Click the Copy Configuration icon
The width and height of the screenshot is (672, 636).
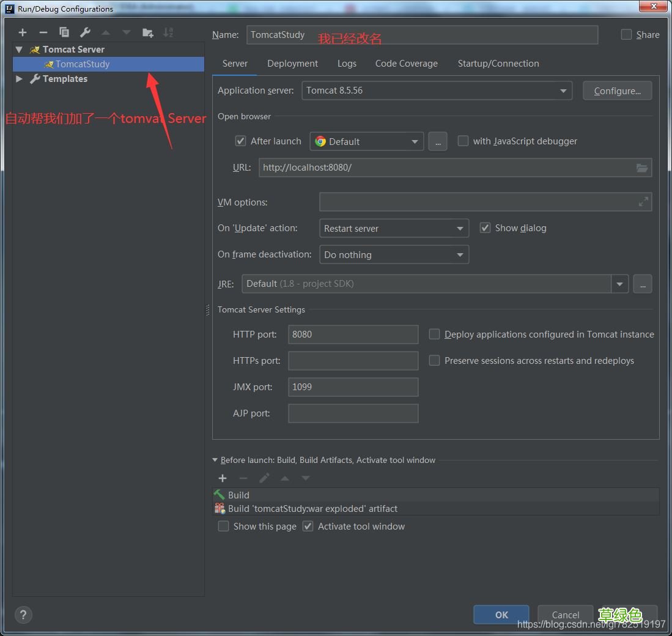[64, 32]
